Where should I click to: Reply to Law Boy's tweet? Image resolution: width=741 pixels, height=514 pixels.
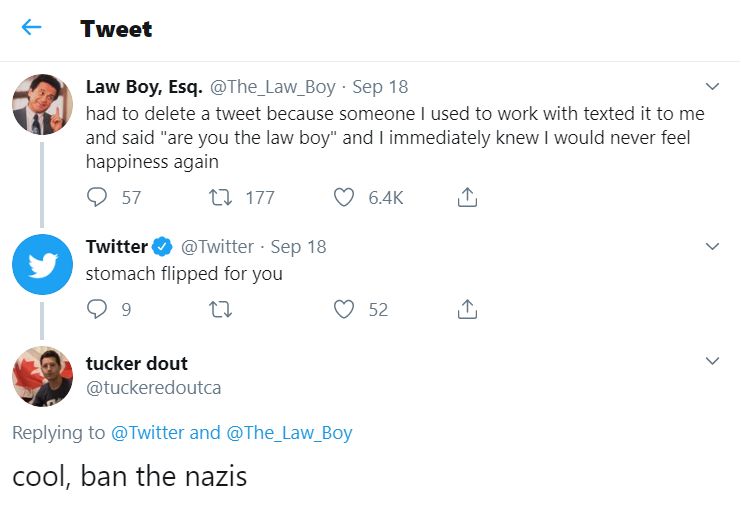pyautogui.click(x=97, y=197)
